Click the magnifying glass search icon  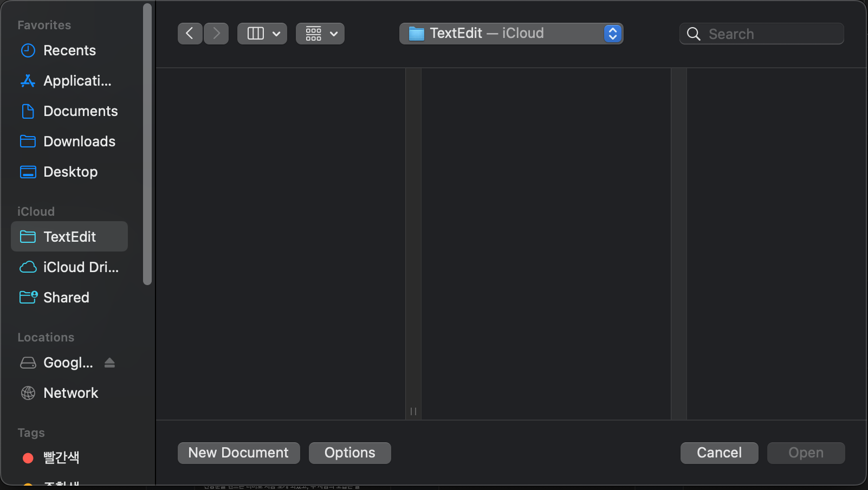tap(694, 34)
